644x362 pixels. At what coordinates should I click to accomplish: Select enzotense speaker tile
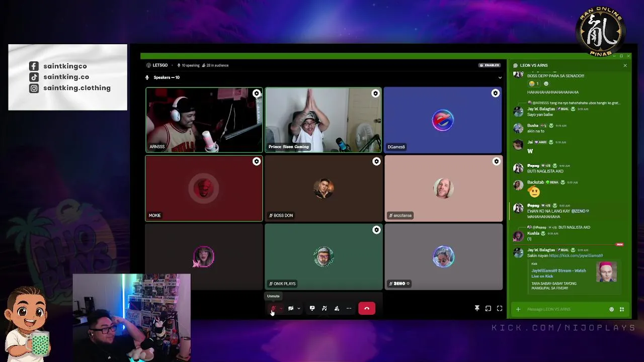point(443,188)
